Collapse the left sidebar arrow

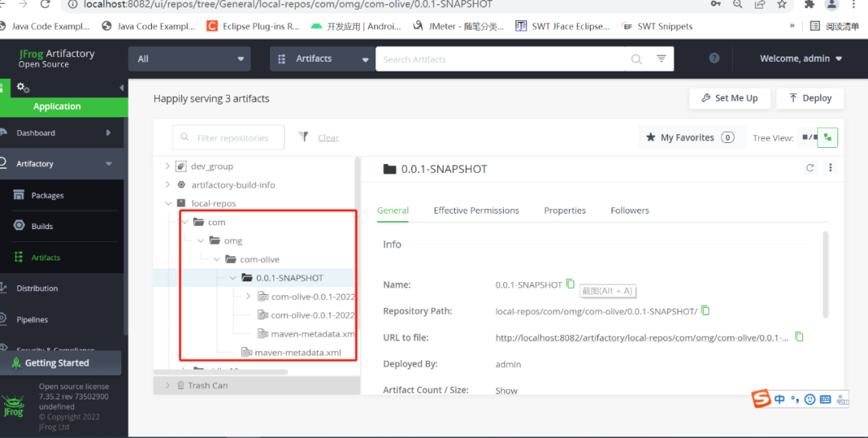[121, 88]
